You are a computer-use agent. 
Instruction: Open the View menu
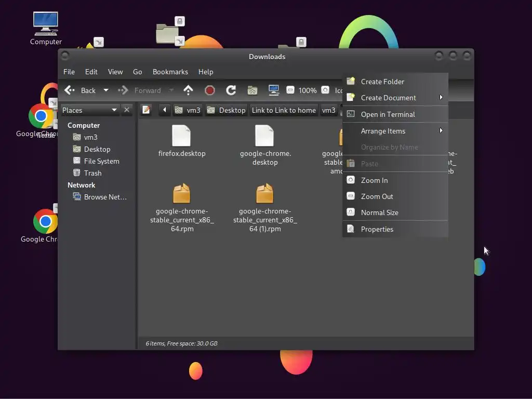click(x=115, y=72)
